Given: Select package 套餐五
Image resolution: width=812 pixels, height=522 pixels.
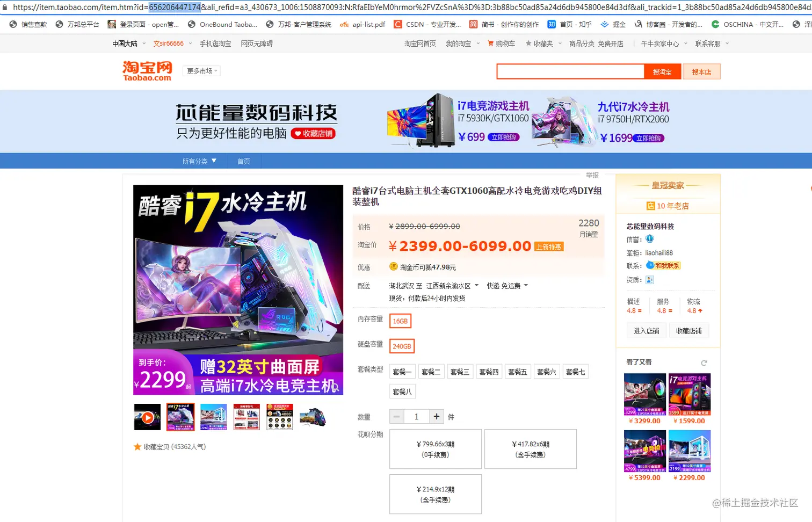Looking at the screenshot, I should (518, 372).
